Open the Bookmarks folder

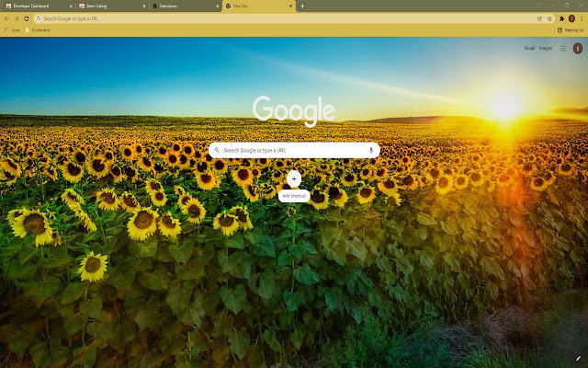(38, 30)
